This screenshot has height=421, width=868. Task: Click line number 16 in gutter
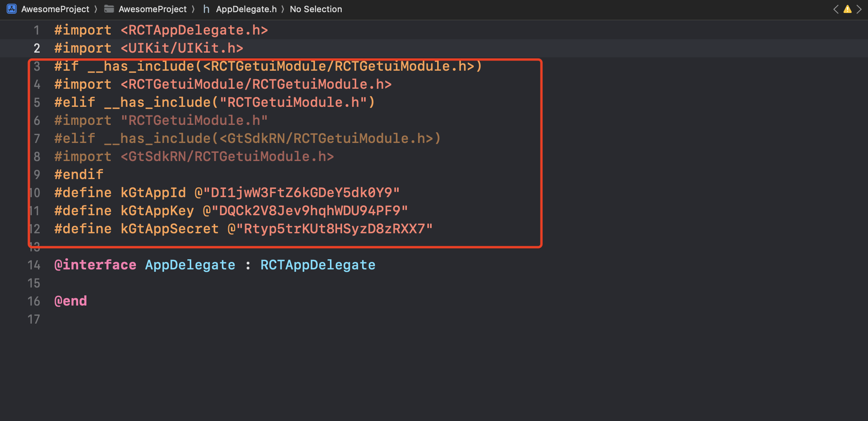click(x=34, y=301)
